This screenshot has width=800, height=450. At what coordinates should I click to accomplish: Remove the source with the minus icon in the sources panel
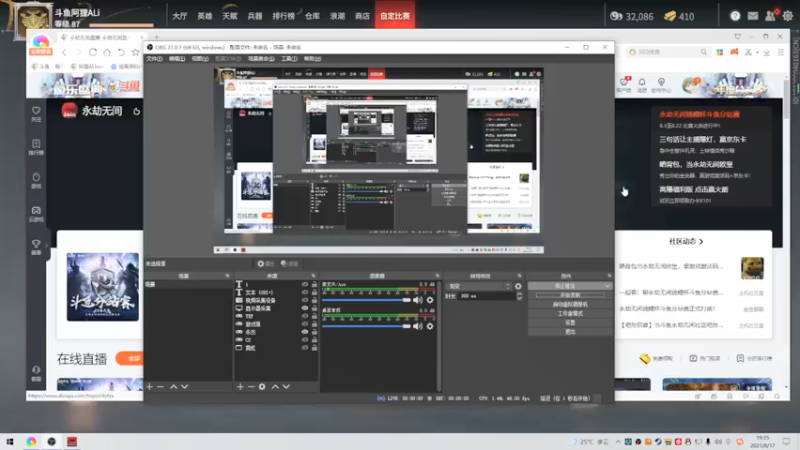pyautogui.click(x=251, y=387)
